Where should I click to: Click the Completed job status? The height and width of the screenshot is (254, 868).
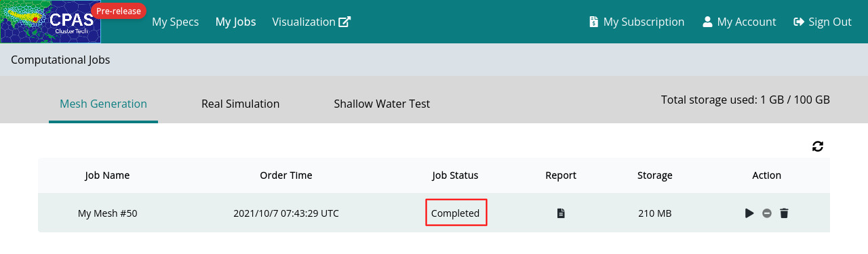456,213
